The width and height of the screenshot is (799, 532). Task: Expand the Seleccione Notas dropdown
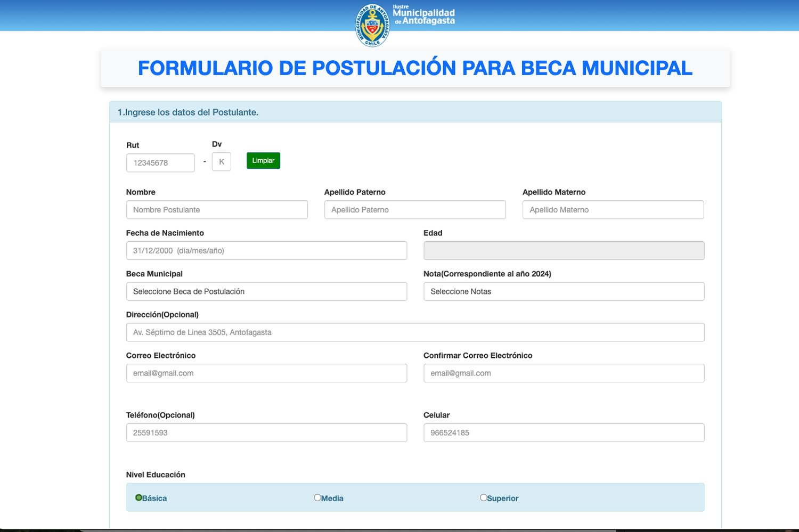[564, 291]
